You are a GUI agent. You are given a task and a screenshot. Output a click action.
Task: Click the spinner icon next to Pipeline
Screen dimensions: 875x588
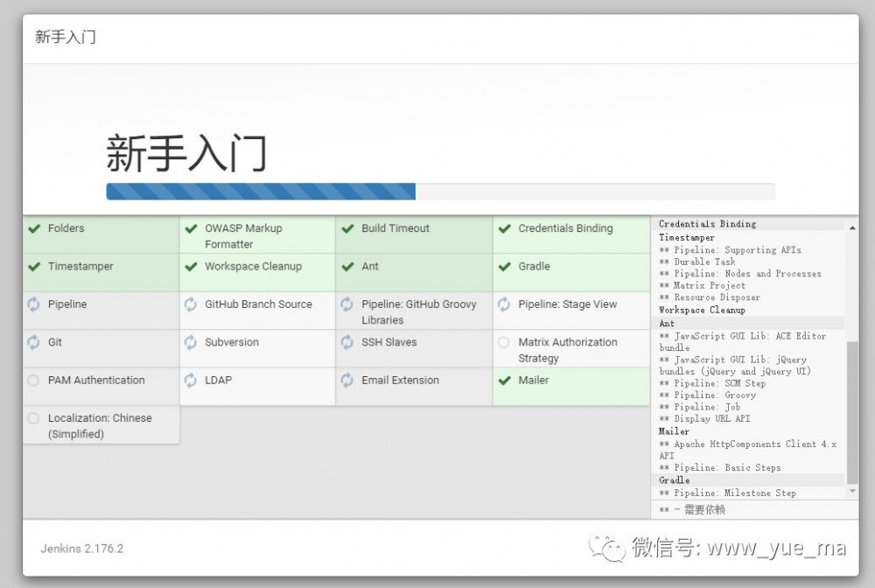34,304
